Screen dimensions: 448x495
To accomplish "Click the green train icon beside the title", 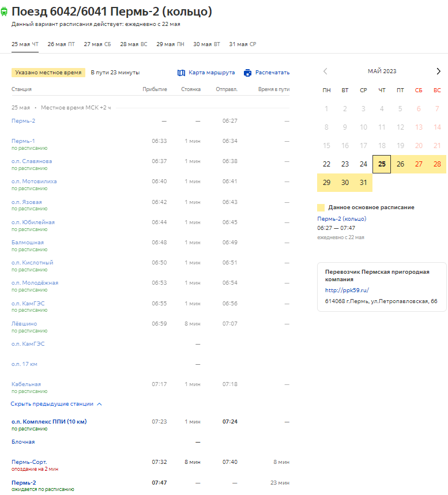I will pos(4,12).
